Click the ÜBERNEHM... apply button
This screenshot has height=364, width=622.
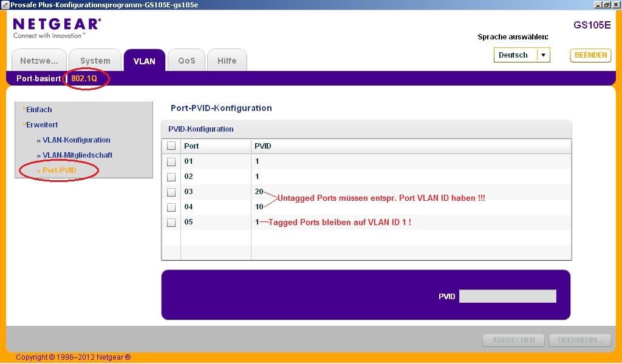click(x=580, y=340)
